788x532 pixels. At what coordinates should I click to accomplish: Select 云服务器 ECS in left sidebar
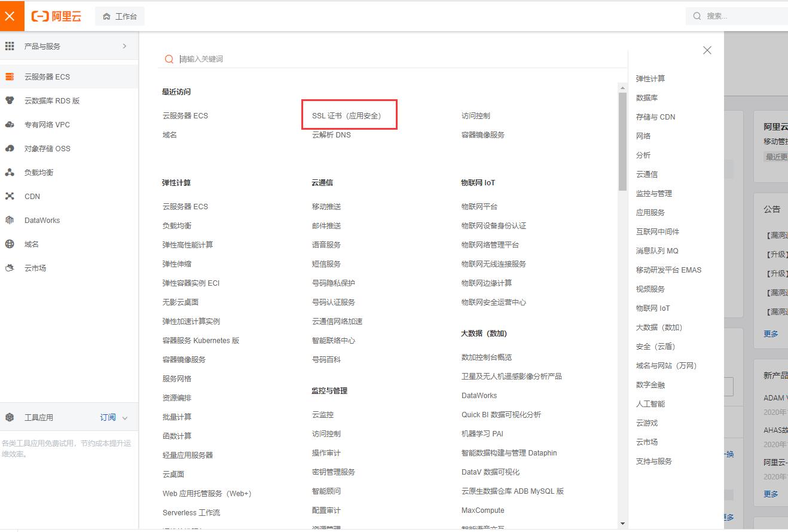tap(69, 77)
